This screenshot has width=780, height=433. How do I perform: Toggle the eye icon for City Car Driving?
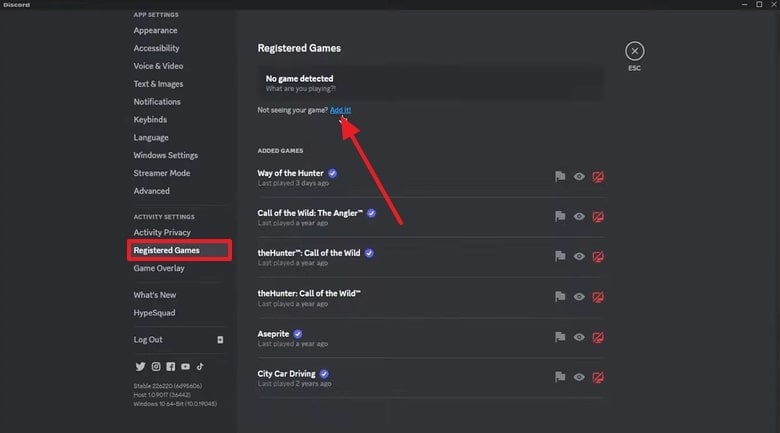579,377
